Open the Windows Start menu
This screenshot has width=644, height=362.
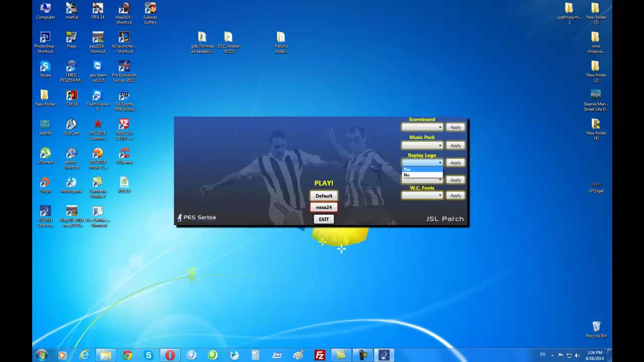tap(41, 355)
